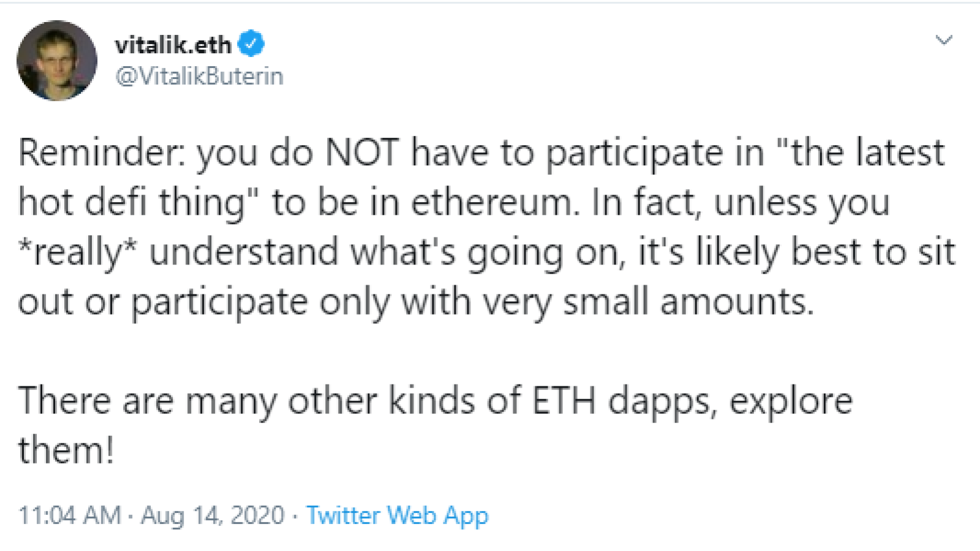Click the word "ethereum" in the tweet

[x=494, y=202]
